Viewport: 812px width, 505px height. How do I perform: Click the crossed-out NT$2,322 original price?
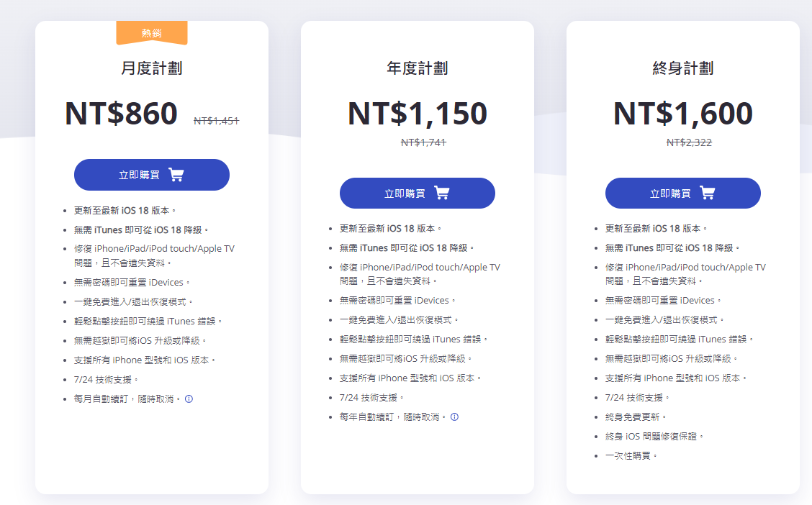pos(689,142)
